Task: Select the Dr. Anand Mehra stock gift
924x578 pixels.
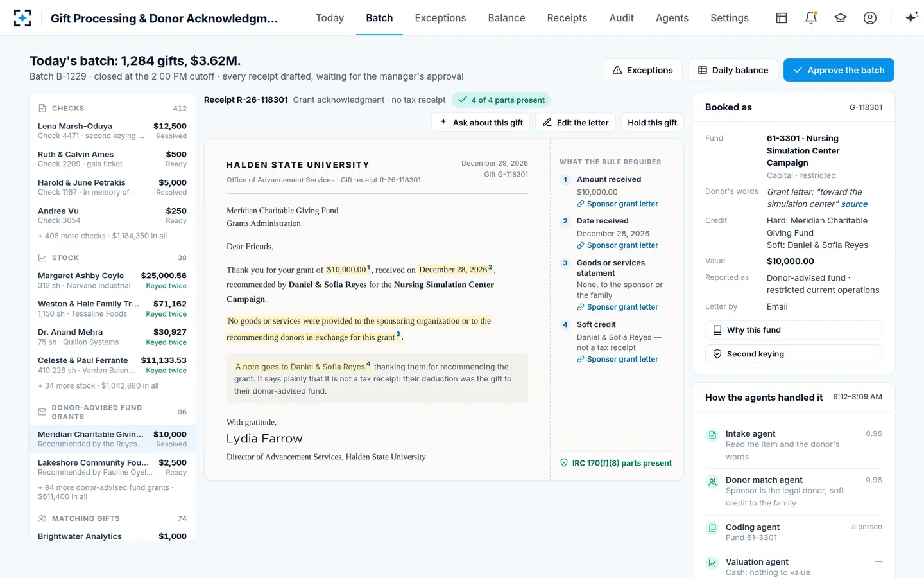Action: click(x=112, y=337)
